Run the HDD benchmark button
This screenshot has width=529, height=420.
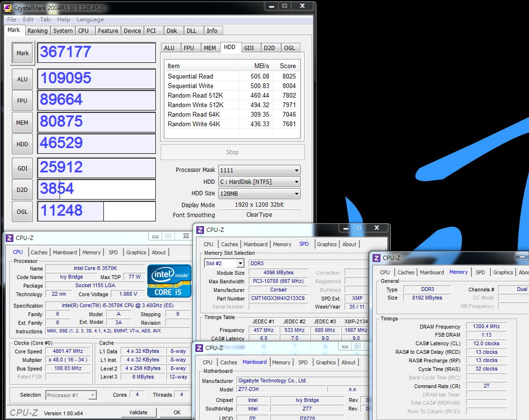click(22, 144)
